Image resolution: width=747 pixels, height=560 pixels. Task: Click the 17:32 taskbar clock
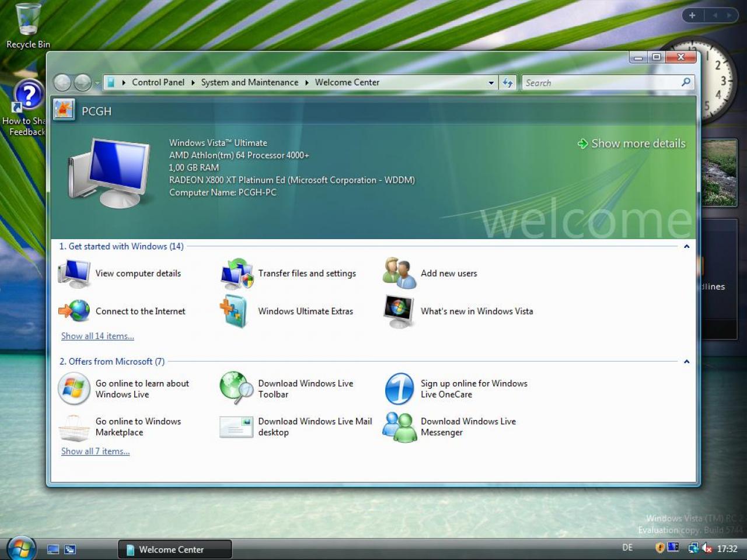click(x=727, y=548)
